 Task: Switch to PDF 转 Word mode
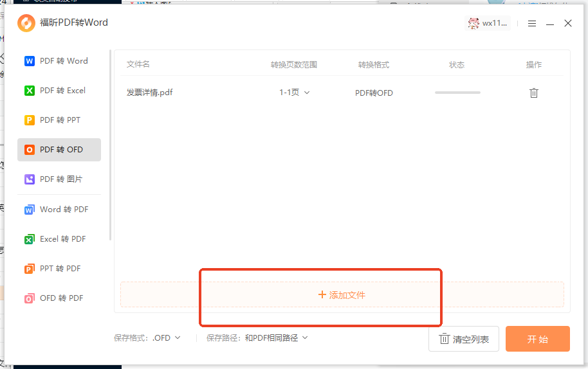pyautogui.click(x=59, y=61)
